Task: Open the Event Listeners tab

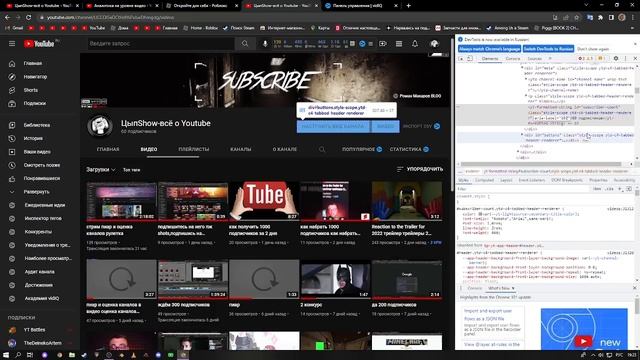Action: [x=532, y=180]
